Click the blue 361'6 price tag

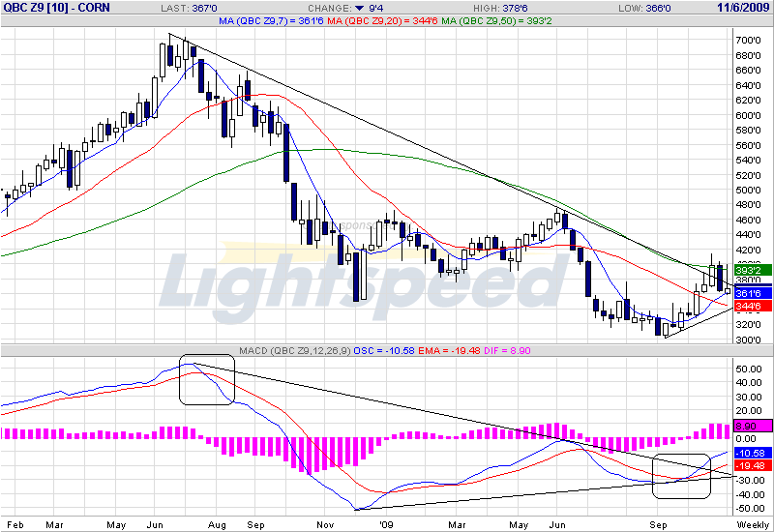point(753,293)
